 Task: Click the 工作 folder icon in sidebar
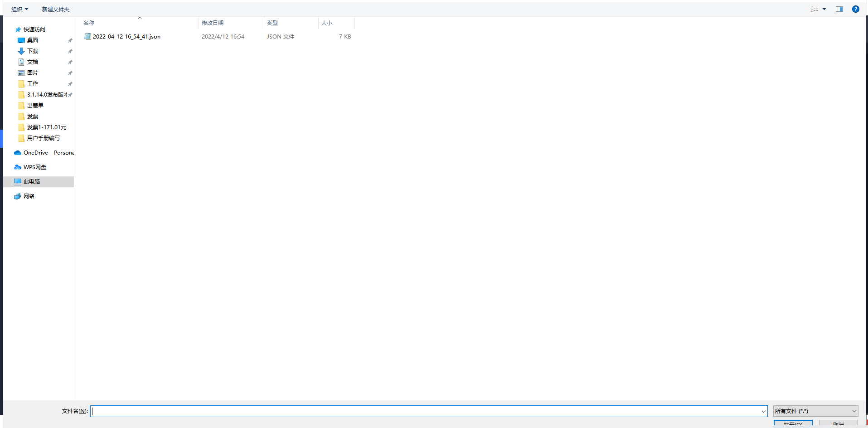21,84
